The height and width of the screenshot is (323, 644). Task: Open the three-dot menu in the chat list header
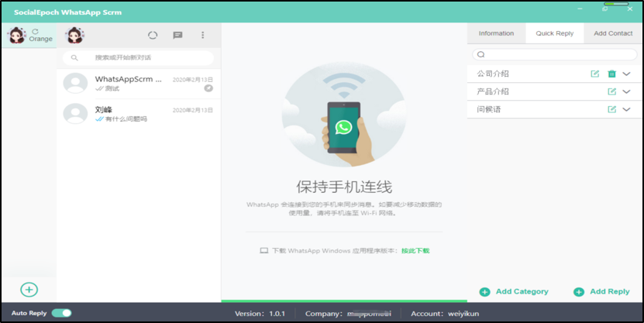pos(202,36)
